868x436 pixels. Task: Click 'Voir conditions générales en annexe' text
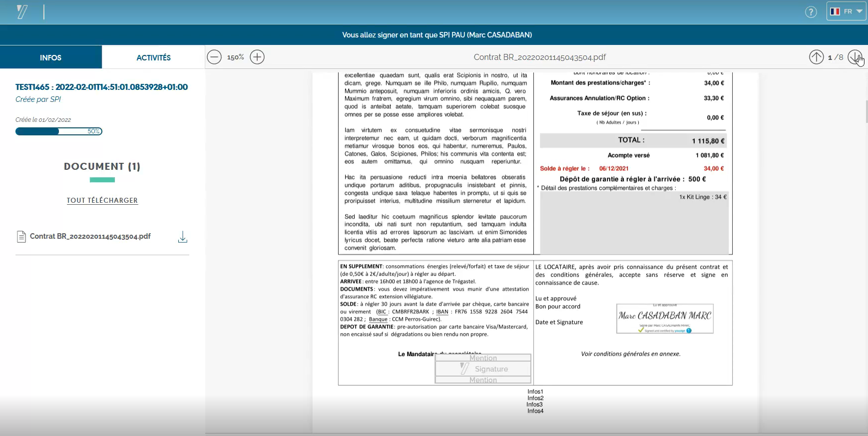[x=631, y=354]
